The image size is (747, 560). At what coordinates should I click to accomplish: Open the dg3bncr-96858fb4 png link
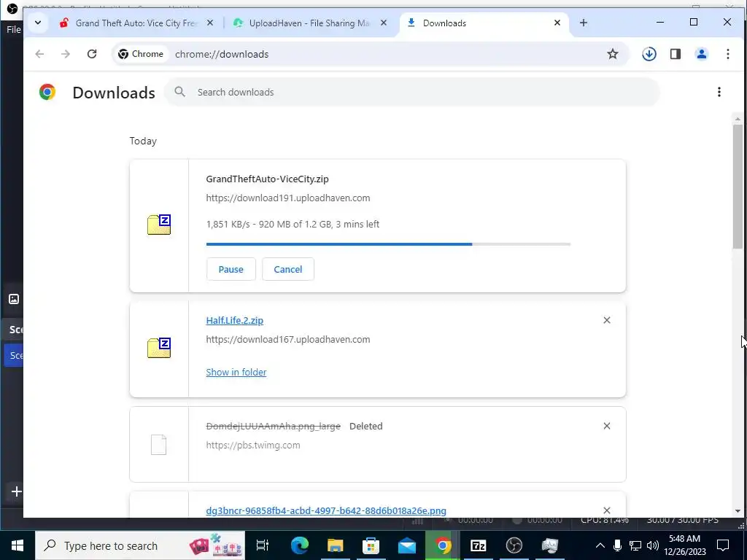click(x=326, y=510)
